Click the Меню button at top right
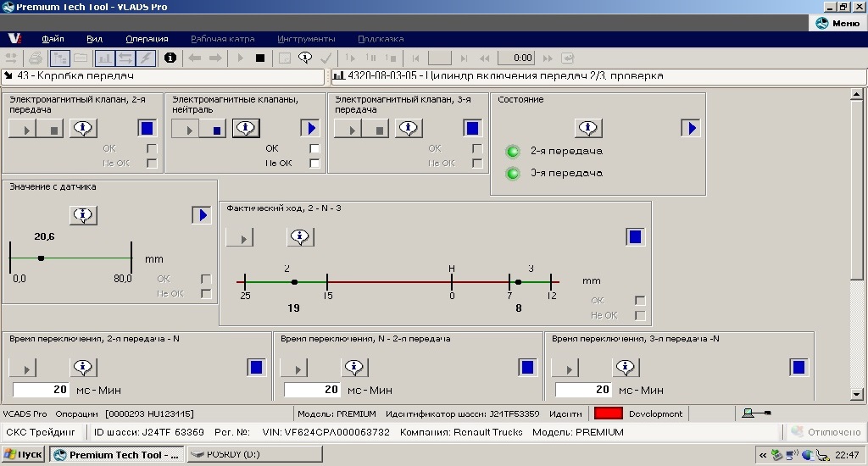Screen dimensions: 868x466 pyautogui.click(x=838, y=23)
